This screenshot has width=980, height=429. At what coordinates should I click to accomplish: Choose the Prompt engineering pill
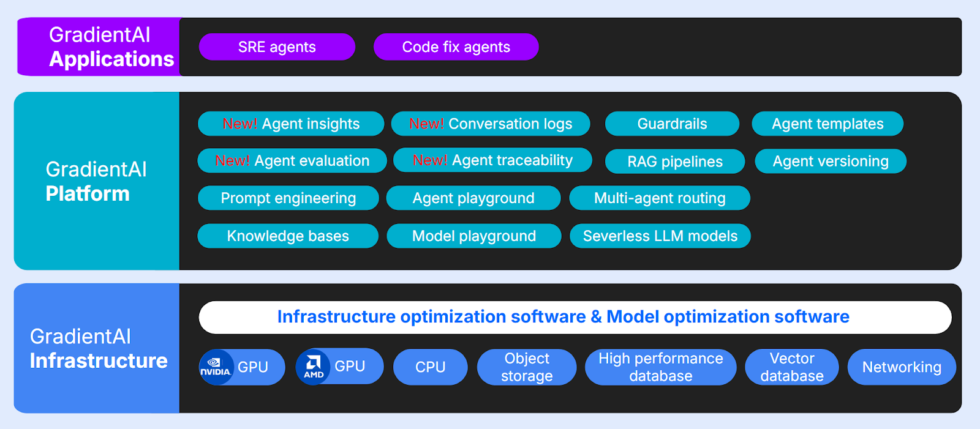click(288, 198)
